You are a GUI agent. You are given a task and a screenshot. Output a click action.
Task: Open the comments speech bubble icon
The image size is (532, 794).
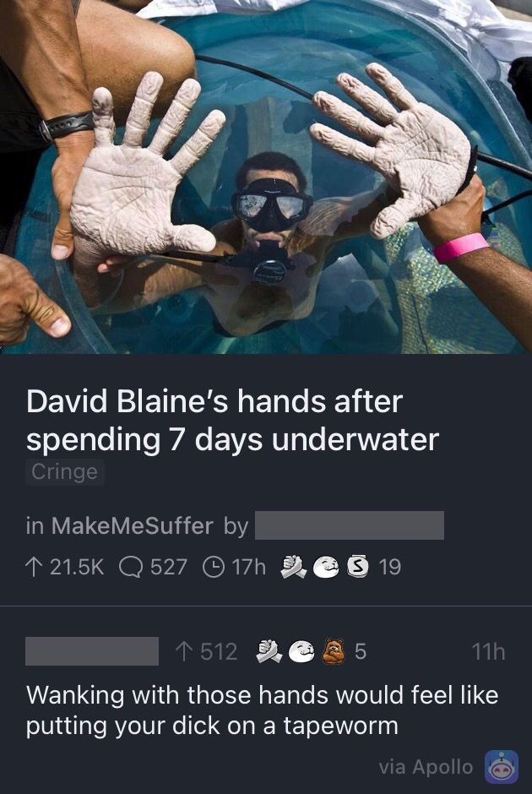131,567
